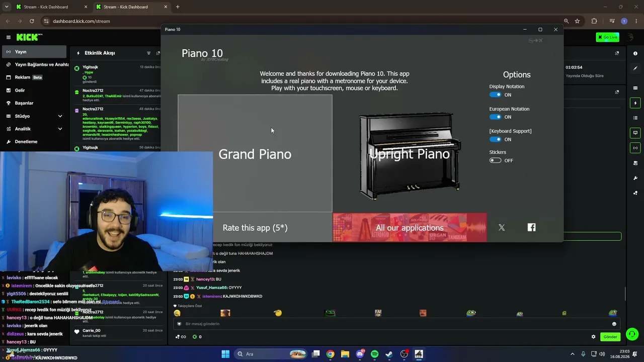Open Chrome from the taskbar
The width and height of the screenshot is (644, 362).
pos(330,354)
